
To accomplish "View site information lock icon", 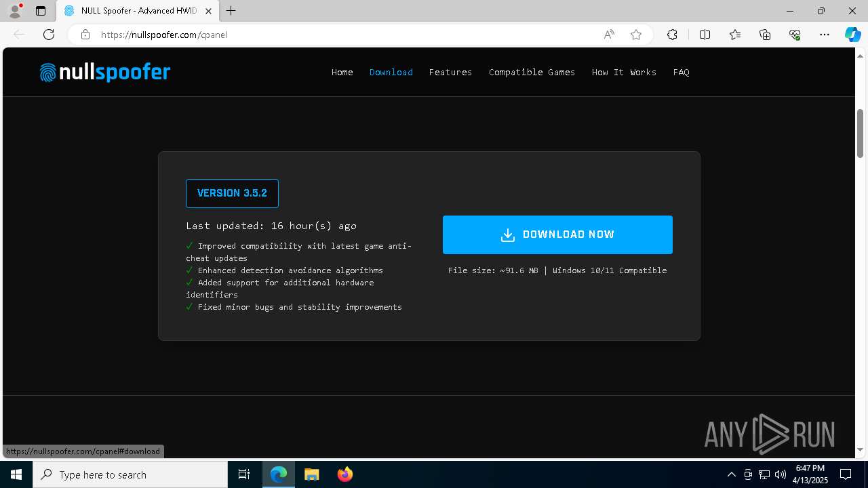I will pyautogui.click(x=85, y=35).
